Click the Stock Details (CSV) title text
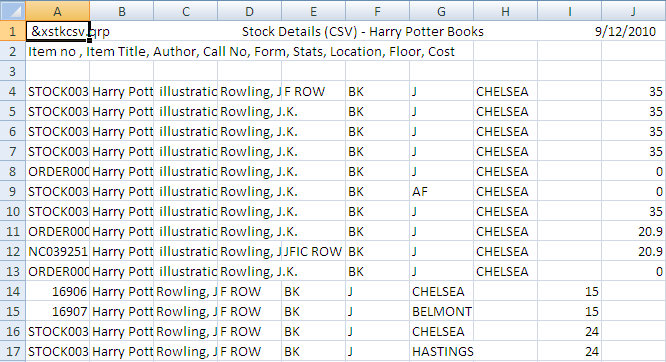Viewport: 666px width, 362px height. click(x=363, y=31)
